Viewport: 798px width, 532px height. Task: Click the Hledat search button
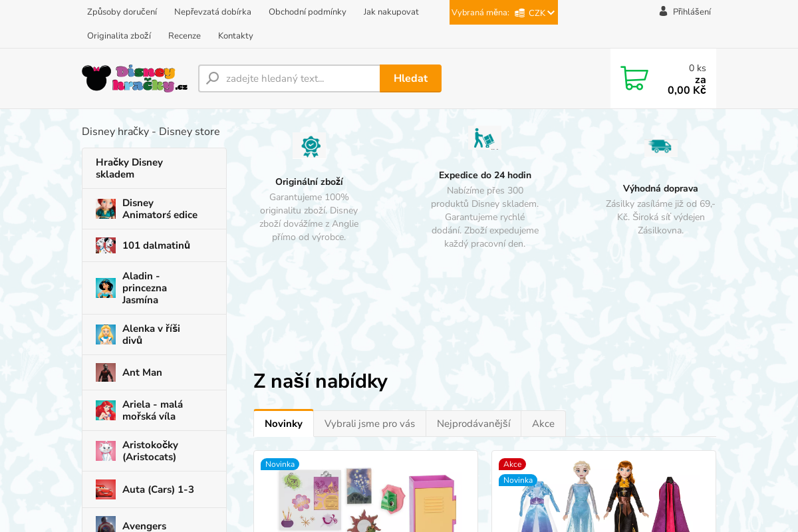coord(410,78)
